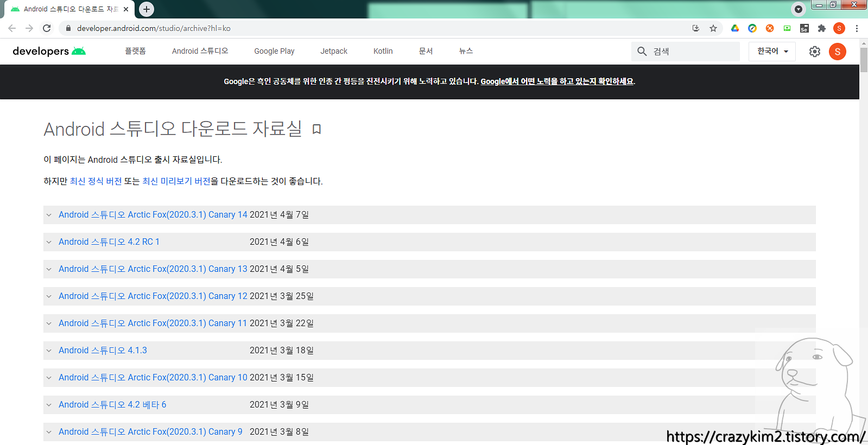Image resolution: width=868 pixels, height=445 pixels.
Task: Open tab search dropdown circle button
Action: click(799, 9)
